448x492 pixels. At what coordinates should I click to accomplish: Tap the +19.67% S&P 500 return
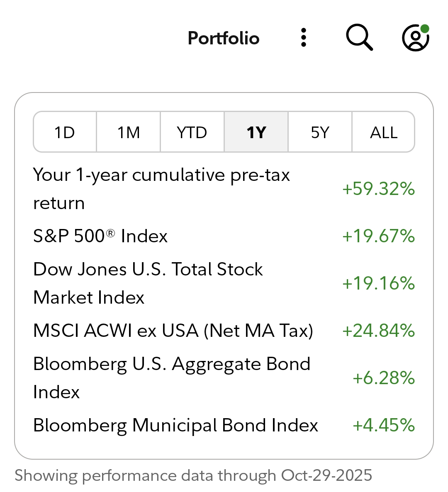coord(378,236)
